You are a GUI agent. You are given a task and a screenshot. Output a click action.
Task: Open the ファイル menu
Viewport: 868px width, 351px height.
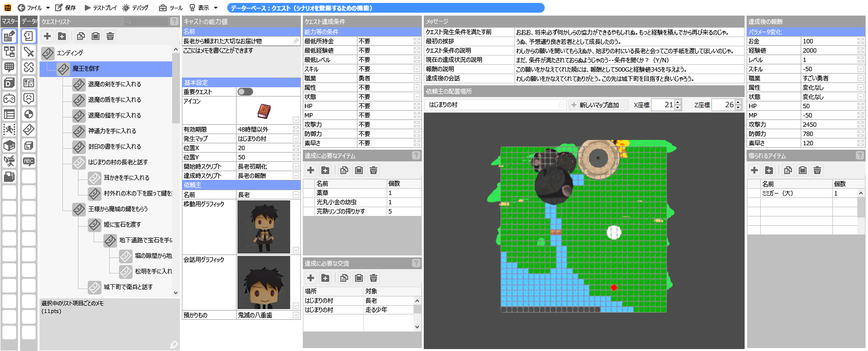click(34, 8)
